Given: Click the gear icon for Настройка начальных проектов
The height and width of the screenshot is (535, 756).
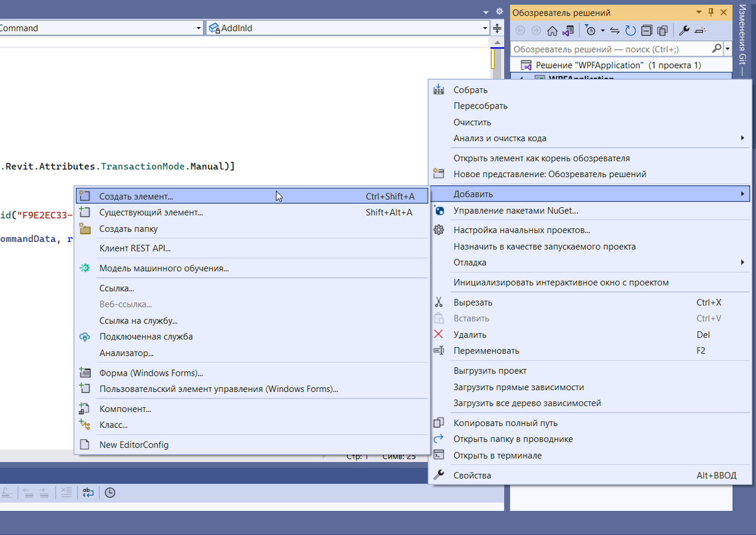Looking at the screenshot, I should click(438, 230).
